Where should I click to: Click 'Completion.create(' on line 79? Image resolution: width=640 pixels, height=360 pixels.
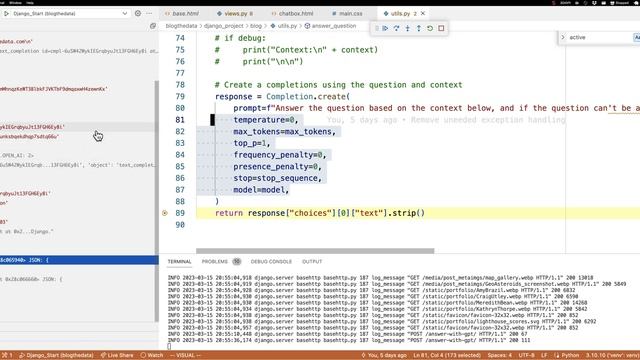pos(308,97)
